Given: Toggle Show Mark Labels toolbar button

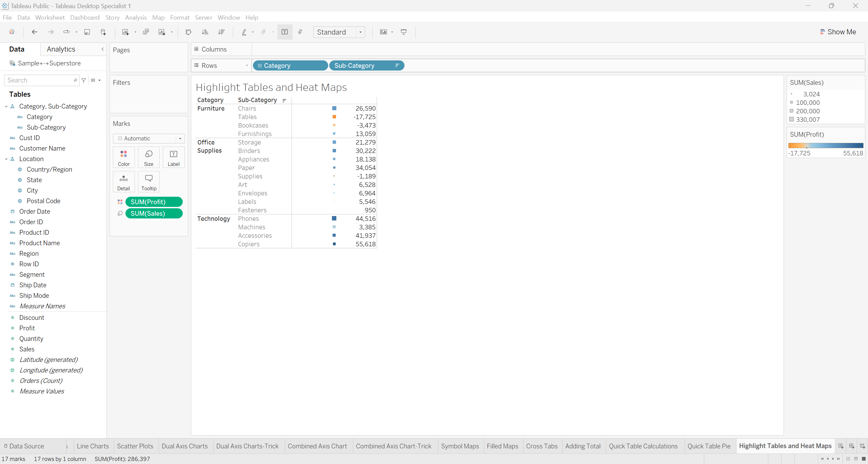Looking at the screenshot, I should 285,32.
